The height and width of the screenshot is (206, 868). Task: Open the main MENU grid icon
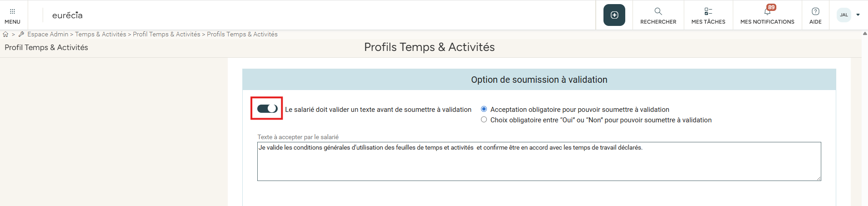12,11
